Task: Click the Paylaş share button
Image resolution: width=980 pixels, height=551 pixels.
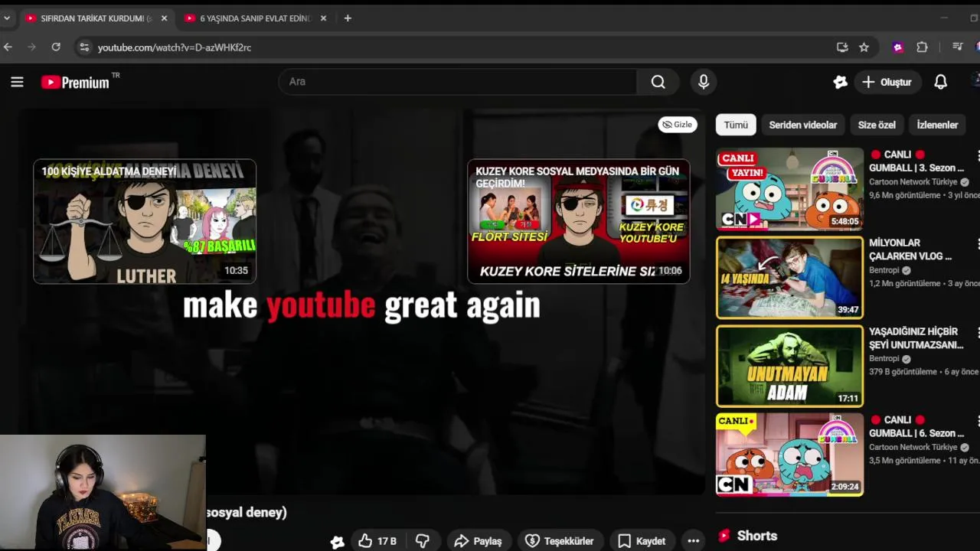Action: [479, 541]
